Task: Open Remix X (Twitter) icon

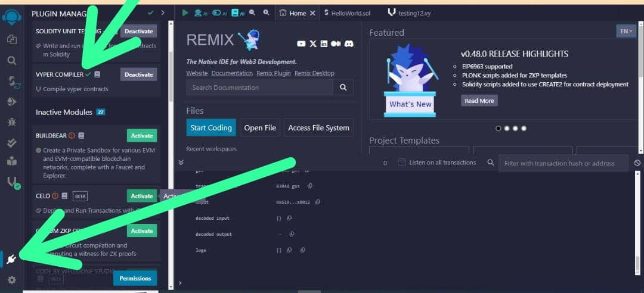Action: pos(313,43)
